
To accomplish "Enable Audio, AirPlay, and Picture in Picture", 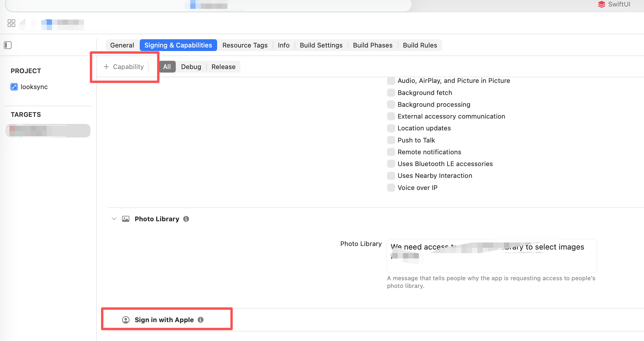I will coord(391,81).
